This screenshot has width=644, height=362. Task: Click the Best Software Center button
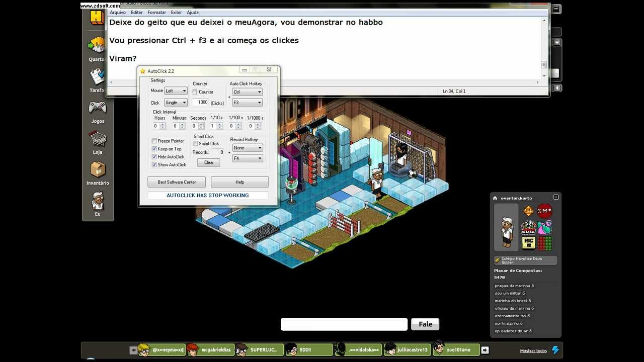[177, 182]
